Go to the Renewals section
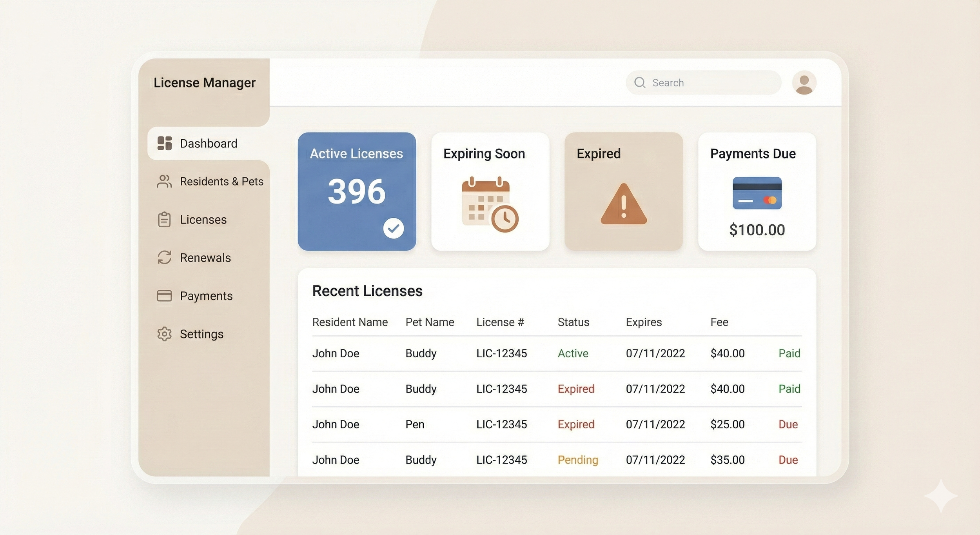Screen dimensions: 980x535 pyautogui.click(x=205, y=257)
